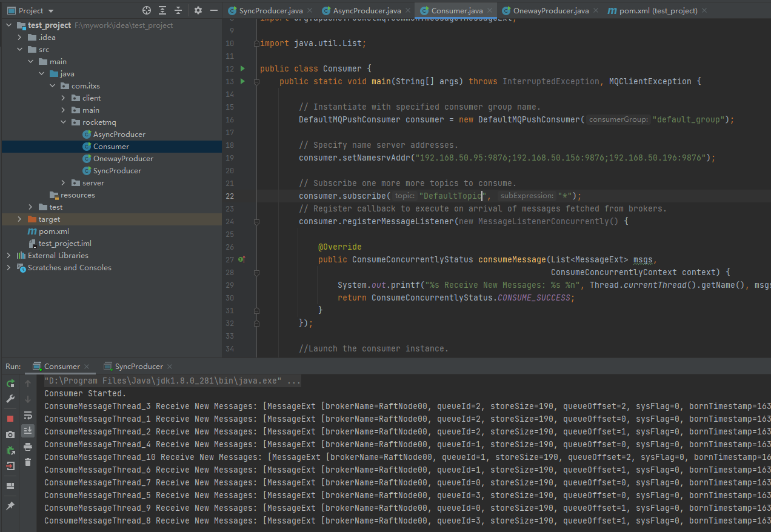Click the ConsumeMessageThread_10 console line
Viewport: 771px width, 532px height.
(x=407, y=457)
